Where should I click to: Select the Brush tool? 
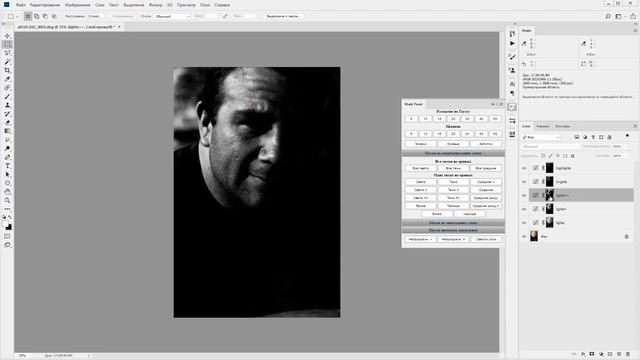point(7,96)
